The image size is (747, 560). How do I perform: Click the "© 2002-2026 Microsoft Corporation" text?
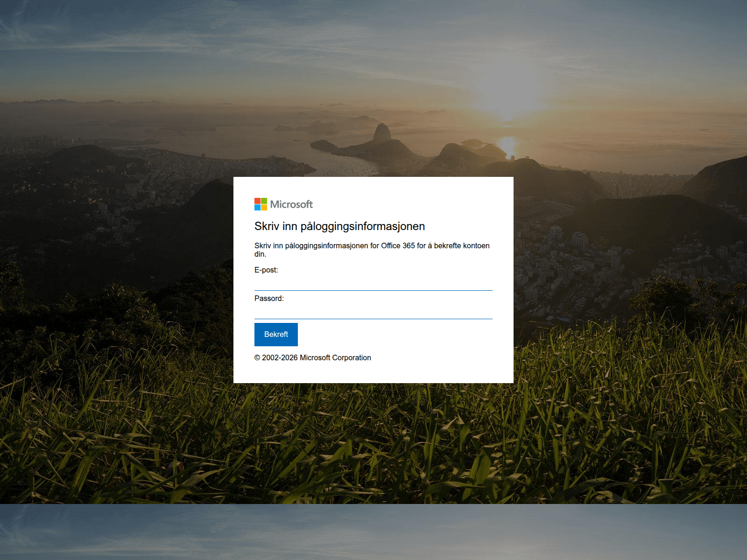click(x=312, y=357)
